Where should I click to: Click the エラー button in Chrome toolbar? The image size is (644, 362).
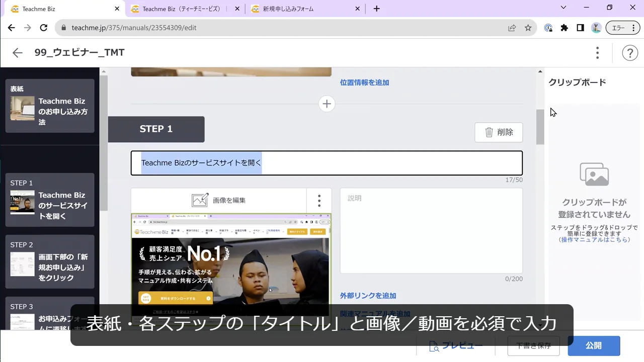click(623, 28)
